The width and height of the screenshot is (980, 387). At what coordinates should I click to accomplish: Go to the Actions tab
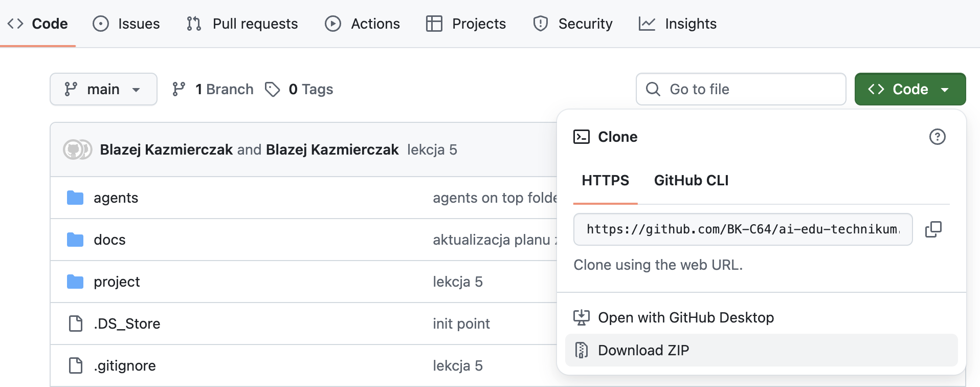[x=362, y=24]
